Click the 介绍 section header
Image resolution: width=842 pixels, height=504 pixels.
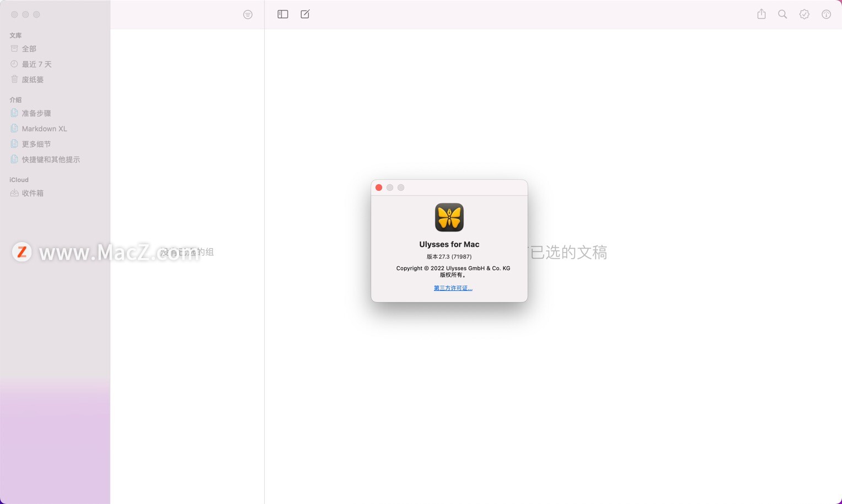[x=15, y=100]
